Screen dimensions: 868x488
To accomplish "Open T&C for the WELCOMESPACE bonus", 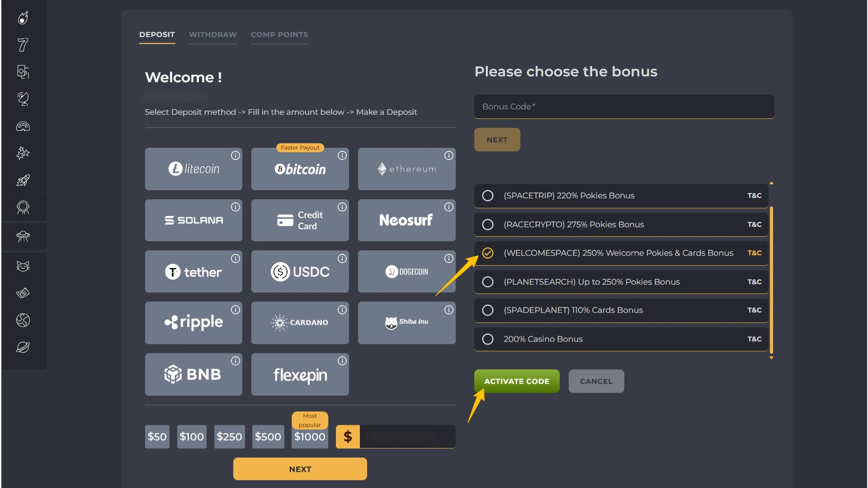I will tap(754, 253).
